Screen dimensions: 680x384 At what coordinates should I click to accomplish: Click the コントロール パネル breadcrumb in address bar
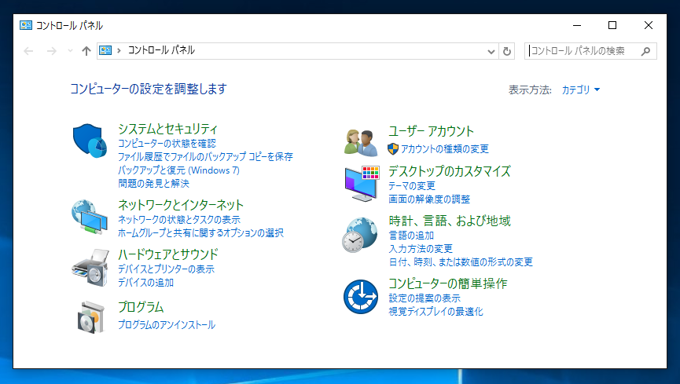tap(161, 50)
